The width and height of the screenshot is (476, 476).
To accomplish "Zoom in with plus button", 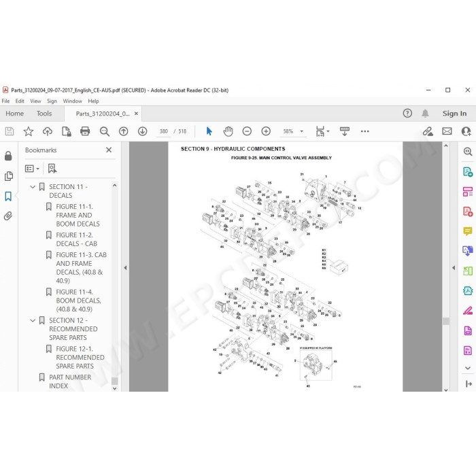I will pyautogui.click(x=266, y=131).
